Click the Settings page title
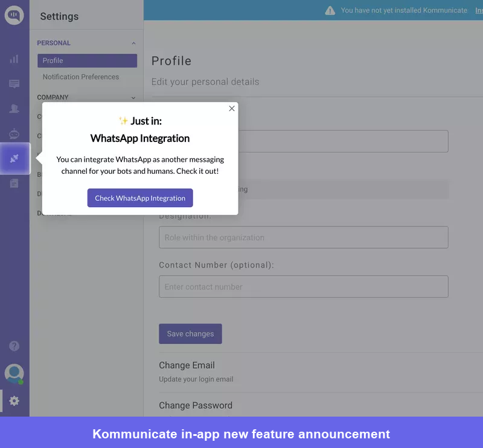483x448 pixels. [59, 16]
